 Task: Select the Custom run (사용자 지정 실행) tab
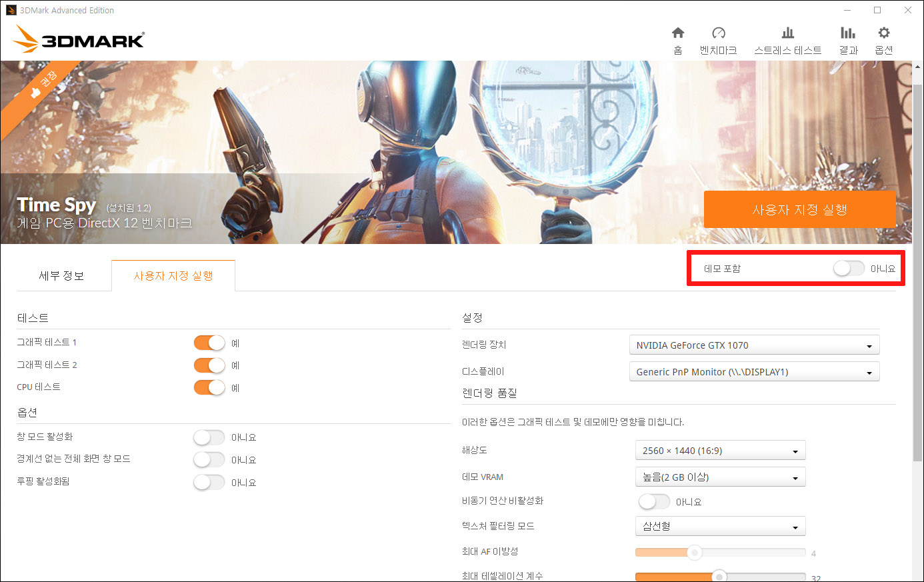click(173, 276)
